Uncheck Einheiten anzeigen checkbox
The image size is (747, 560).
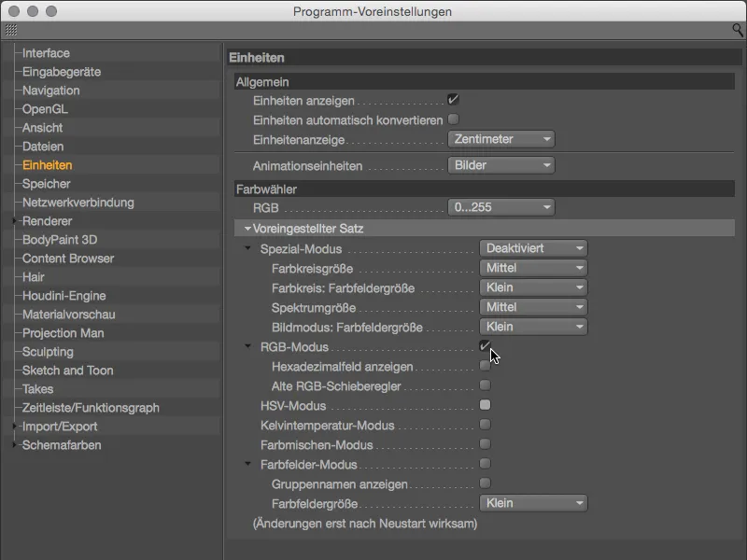pyautogui.click(x=453, y=100)
